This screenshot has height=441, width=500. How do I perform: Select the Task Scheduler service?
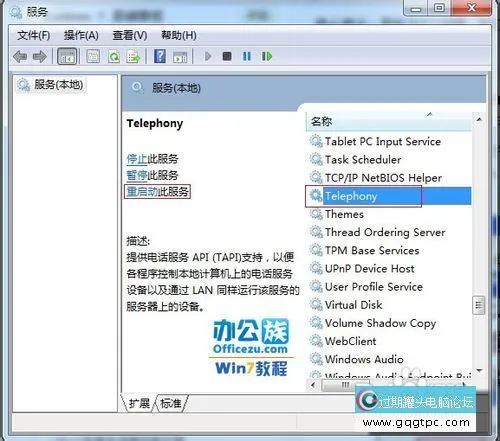pyautogui.click(x=389, y=159)
